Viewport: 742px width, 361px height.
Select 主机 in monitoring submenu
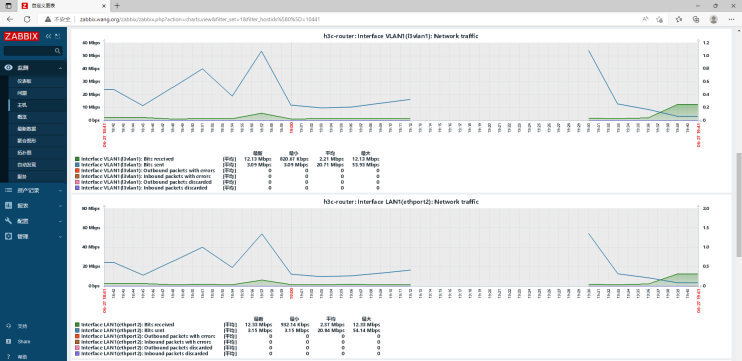click(x=22, y=105)
